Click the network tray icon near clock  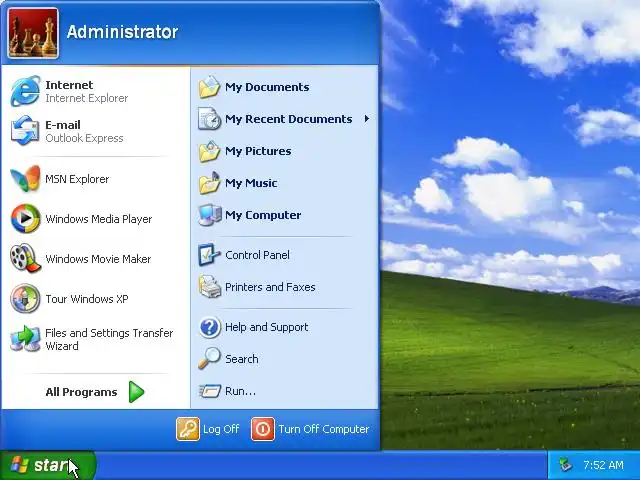[x=566, y=465]
